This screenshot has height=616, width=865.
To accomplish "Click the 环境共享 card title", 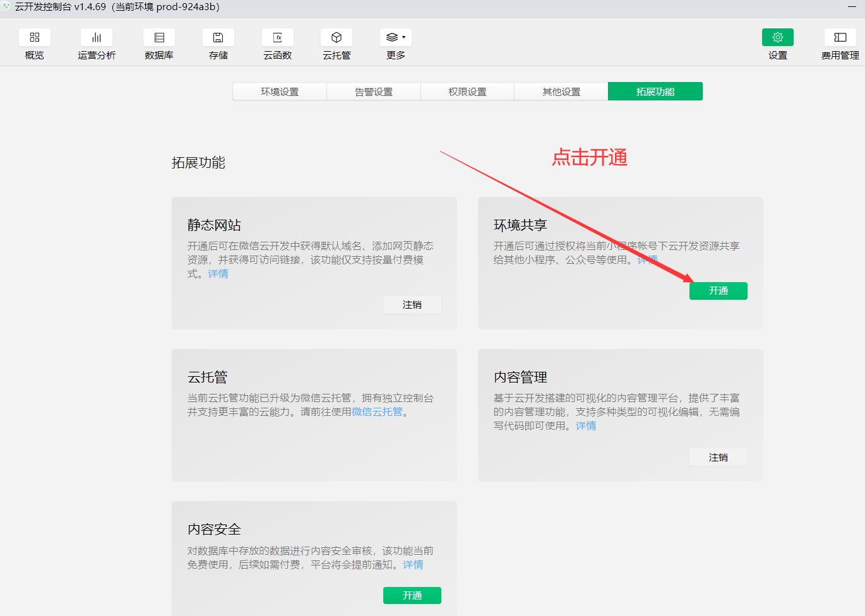I will pos(520,225).
